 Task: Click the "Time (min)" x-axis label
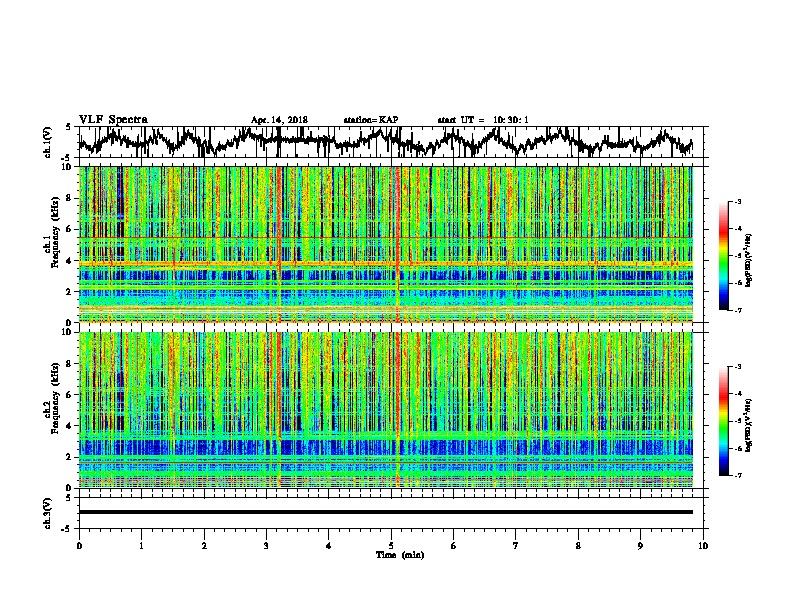[x=400, y=555]
